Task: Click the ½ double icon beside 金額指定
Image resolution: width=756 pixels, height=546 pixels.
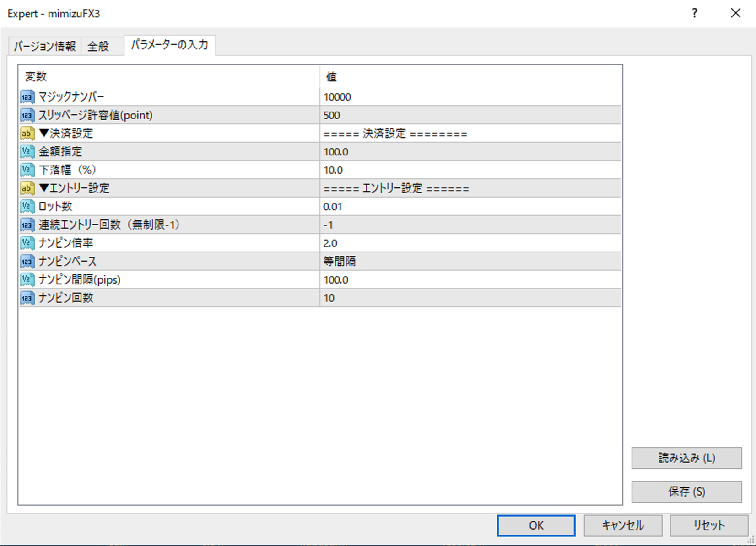Action: pyautogui.click(x=27, y=151)
